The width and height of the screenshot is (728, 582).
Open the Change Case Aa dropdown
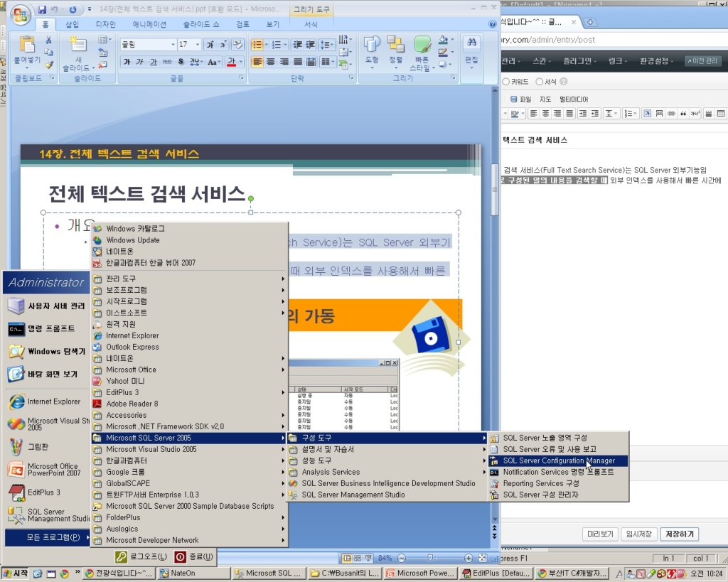point(214,62)
